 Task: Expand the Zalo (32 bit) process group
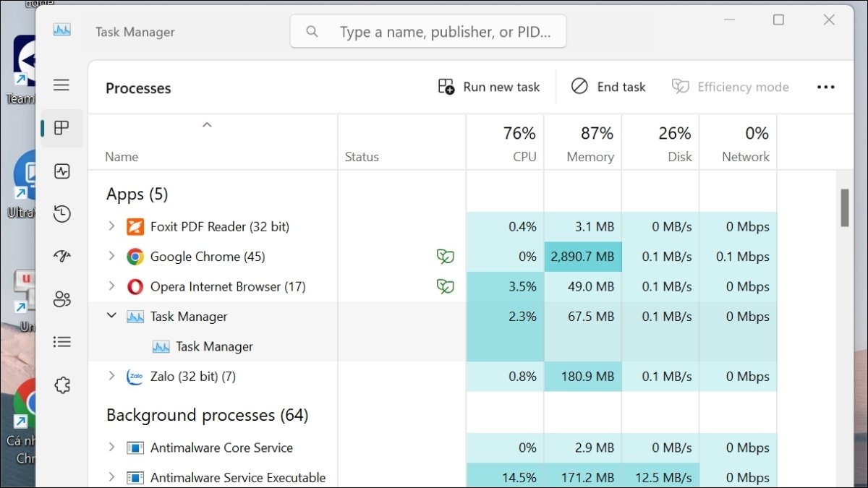click(111, 376)
